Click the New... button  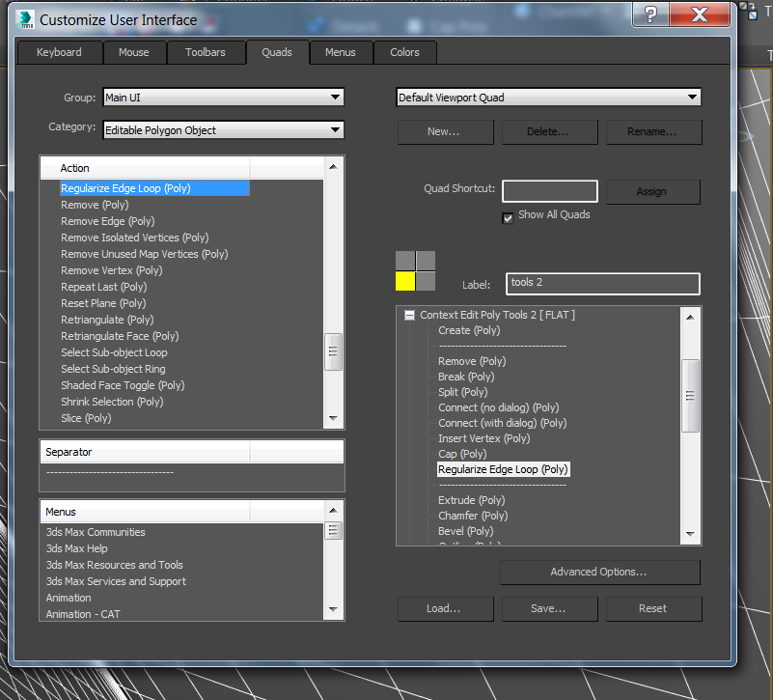tap(445, 132)
